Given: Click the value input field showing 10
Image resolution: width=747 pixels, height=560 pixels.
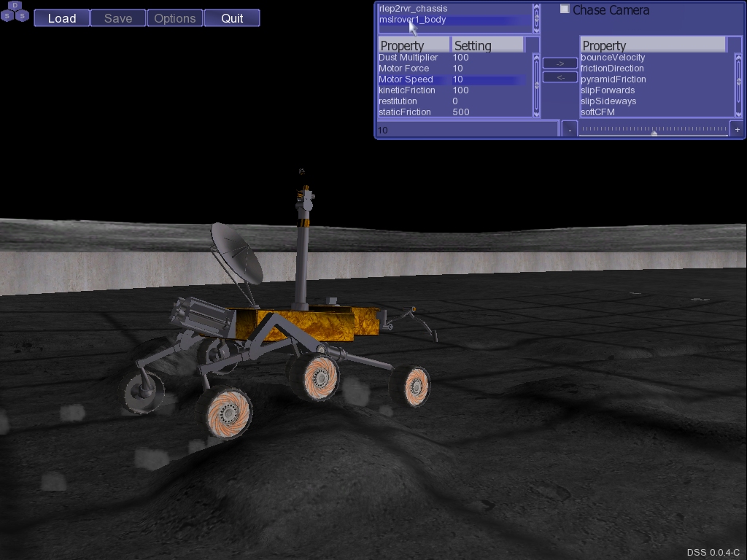Looking at the screenshot, I should (467, 130).
